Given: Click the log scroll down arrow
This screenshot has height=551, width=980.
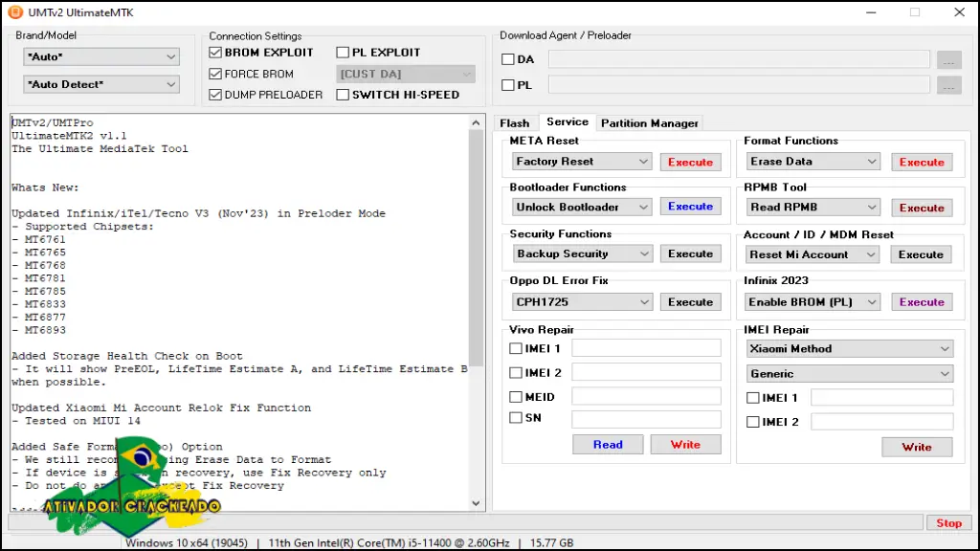Looking at the screenshot, I should pos(476,503).
